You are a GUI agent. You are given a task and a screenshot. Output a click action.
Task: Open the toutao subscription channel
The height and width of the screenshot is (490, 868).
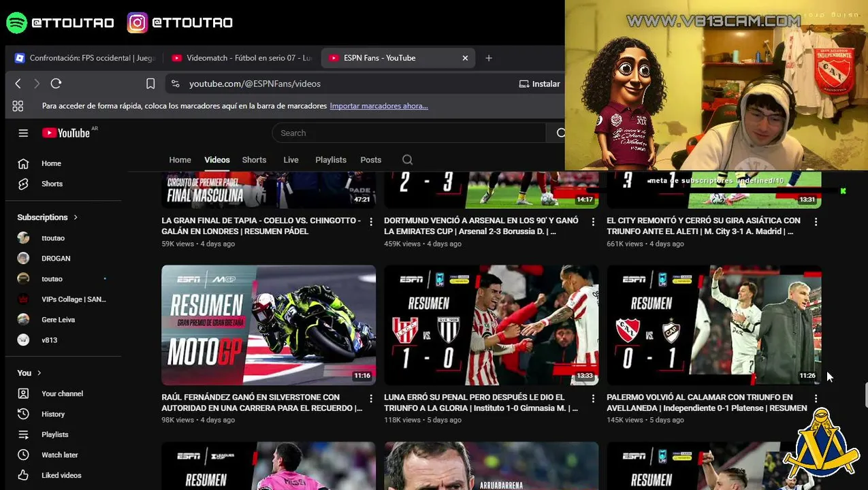(x=52, y=279)
